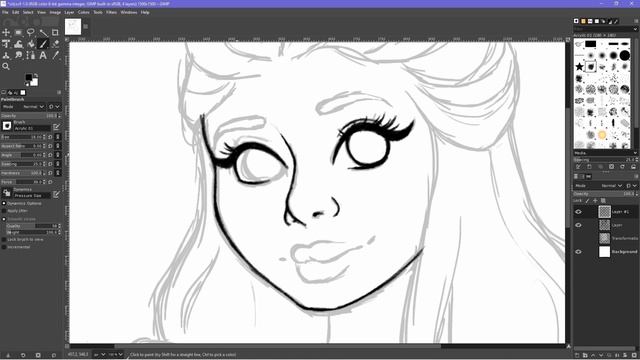Screen dimensions: 640x360
Task: Adjust the Paintbrush Opacity slider
Action: [x=31, y=116]
